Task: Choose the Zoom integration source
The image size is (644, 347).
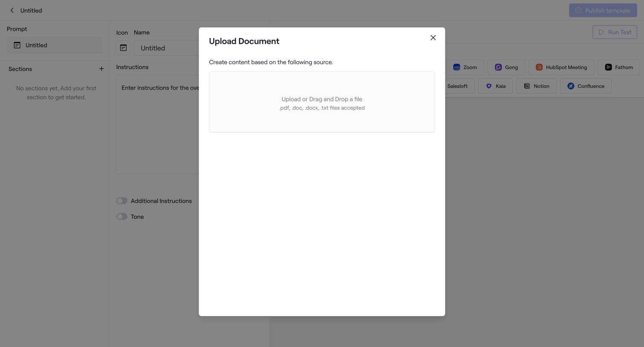Action: click(x=465, y=67)
